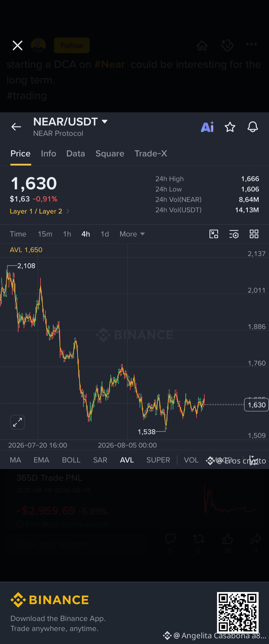Select the 1h interval
The image size is (269, 644).
click(x=67, y=234)
